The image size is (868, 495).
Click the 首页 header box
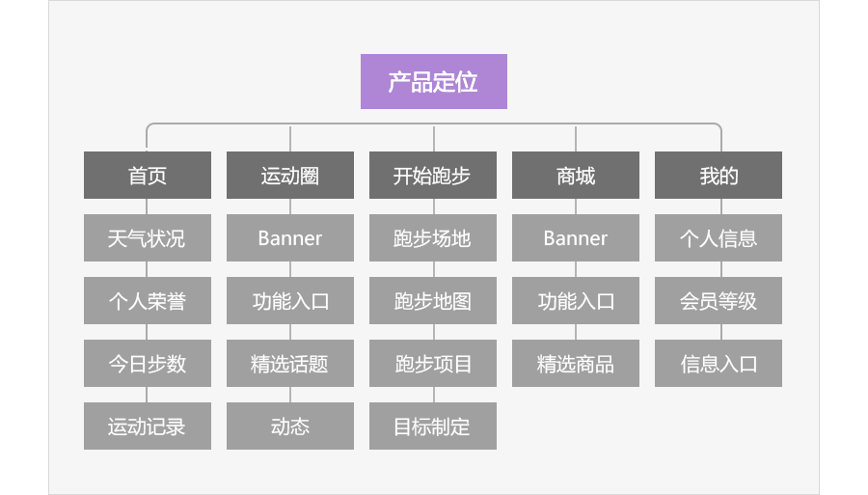point(148,175)
